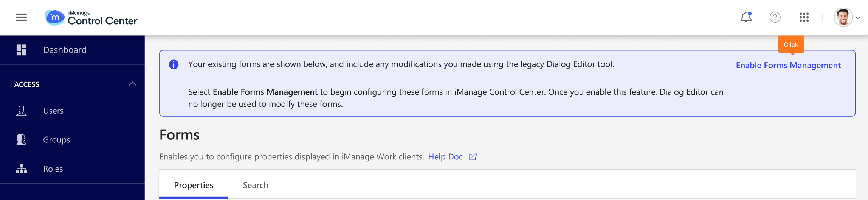The image size is (868, 200).
Task: Open the apps grid launcher
Action: click(804, 17)
